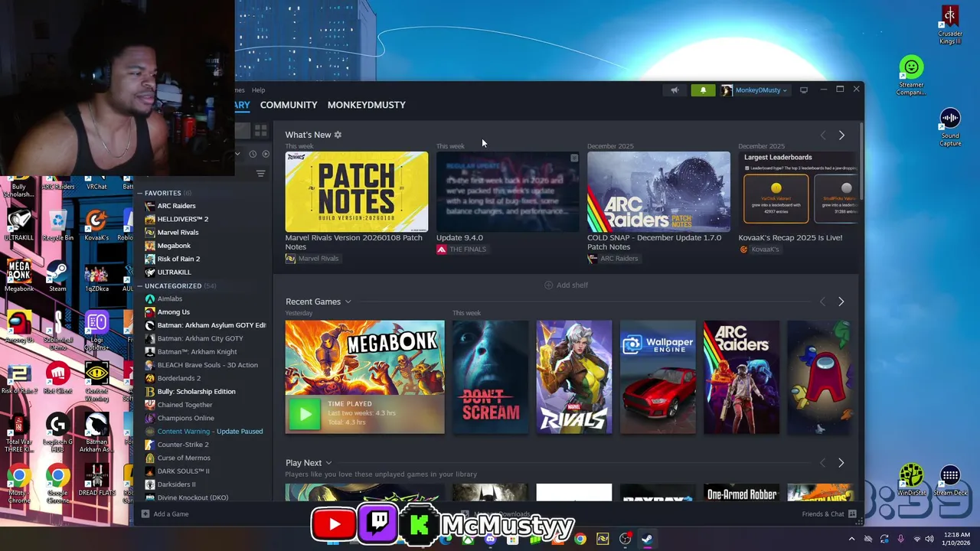Select ULTRAKILL in the favorites list

pyautogui.click(x=174, y=272)
